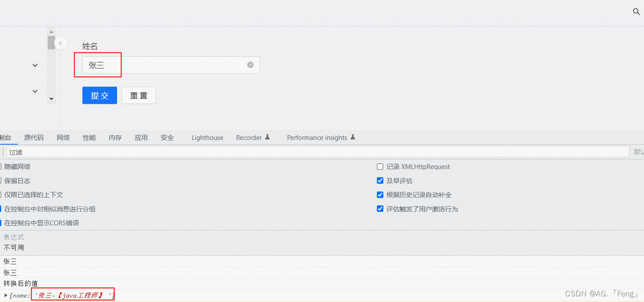This screenshot has height=302, width=644.
Task: Expand the top chevron in the left sidebar
Action: tap(35, 65)
